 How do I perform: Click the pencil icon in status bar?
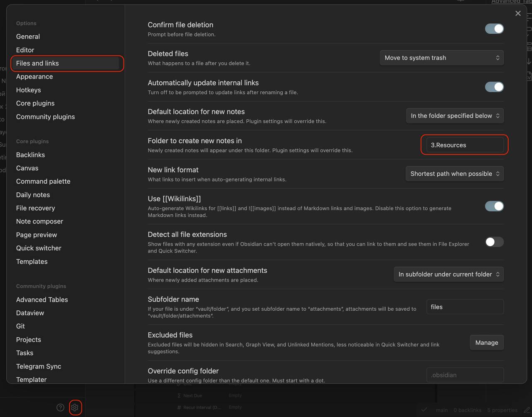[527, 410]
